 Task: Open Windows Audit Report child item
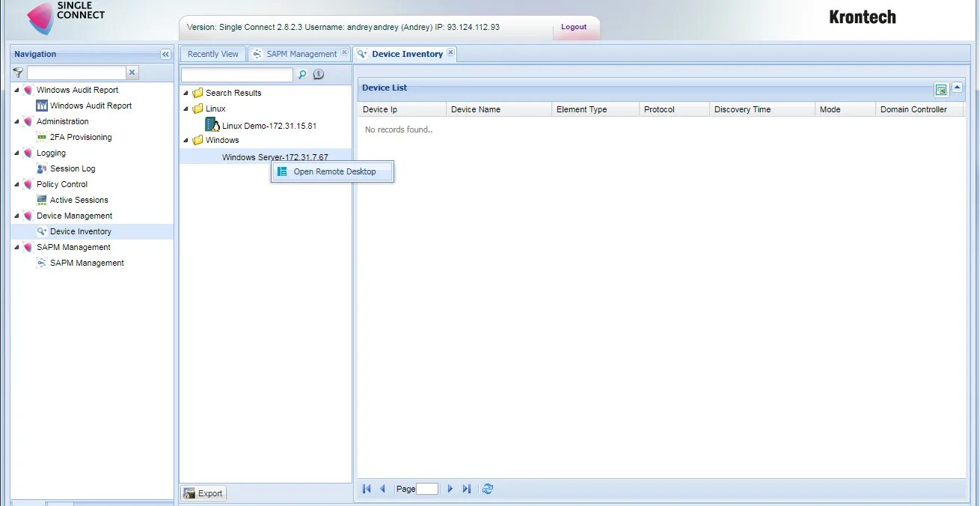pos(91,106)
